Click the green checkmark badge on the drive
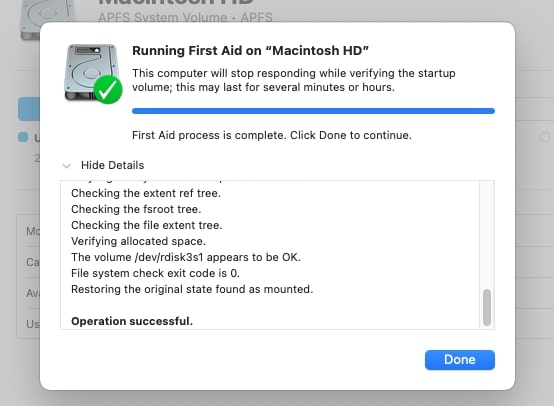Screen dimensions: 554x406 click(x=108, y=89)
